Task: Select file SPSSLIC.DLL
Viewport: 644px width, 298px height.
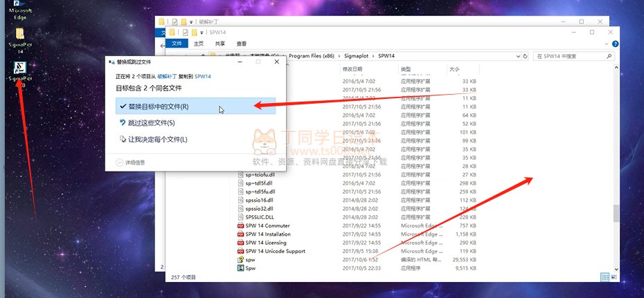Action: pos(260,217)
